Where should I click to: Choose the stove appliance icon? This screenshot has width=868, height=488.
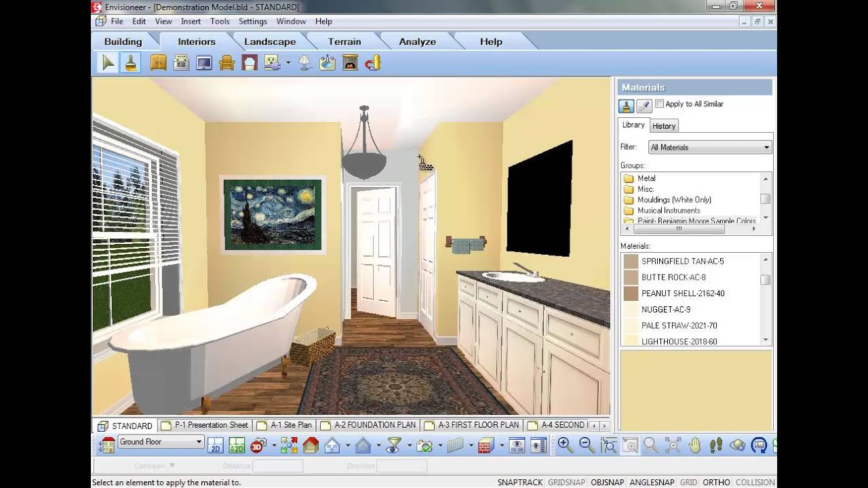(181, 63)
